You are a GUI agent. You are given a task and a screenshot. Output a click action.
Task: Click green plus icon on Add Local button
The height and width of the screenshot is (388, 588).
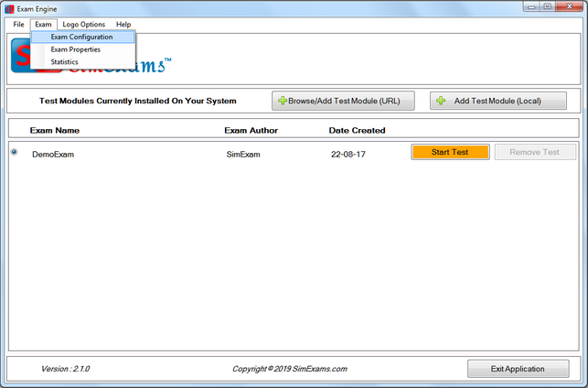coord(441,101)
